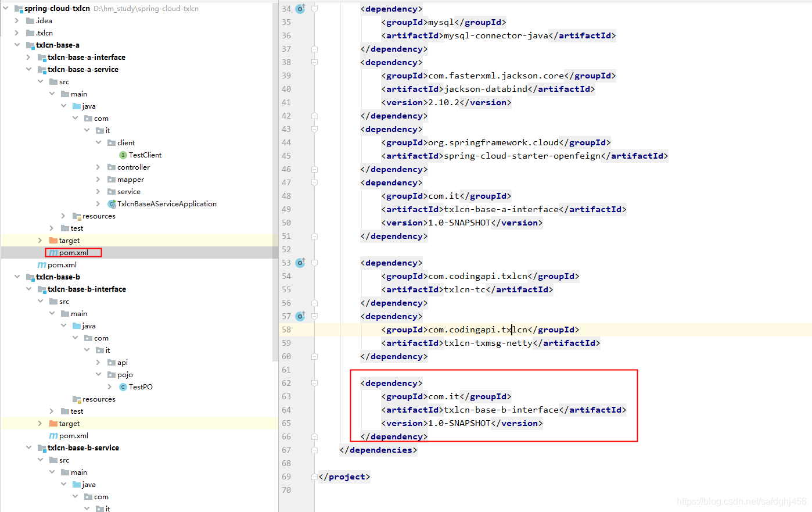
Task: Fold the dependency block starting at line 62
Action: 314,383
